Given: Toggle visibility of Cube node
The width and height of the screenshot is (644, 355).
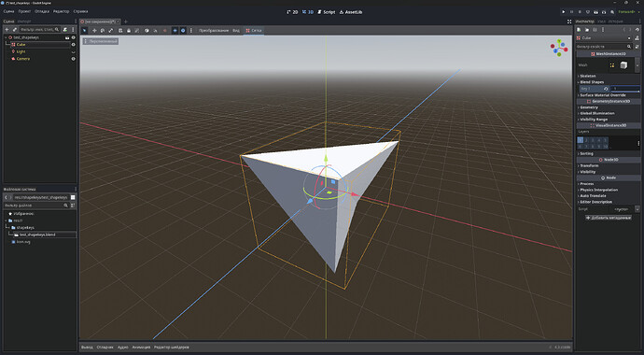Looking at the screenshot, I should pyautogui.click(x=74, y=45).
